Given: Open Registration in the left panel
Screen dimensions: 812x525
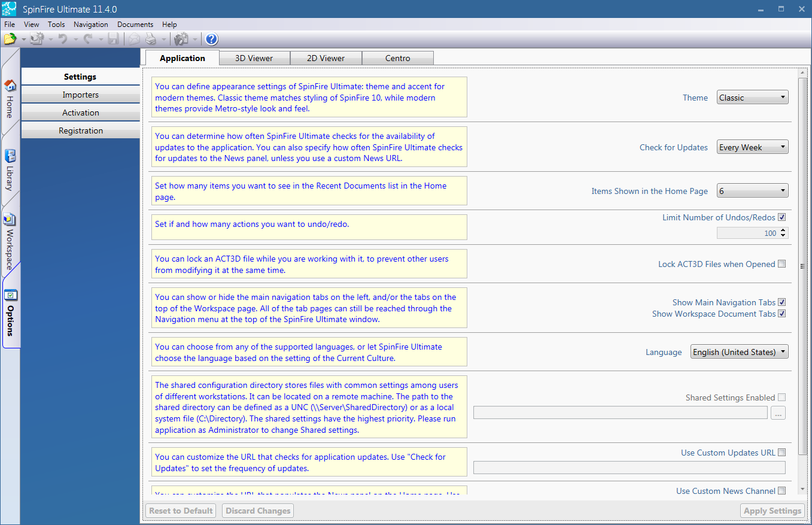Looking at the screenshot, I should pyautogui.click(x=80, y=131).
